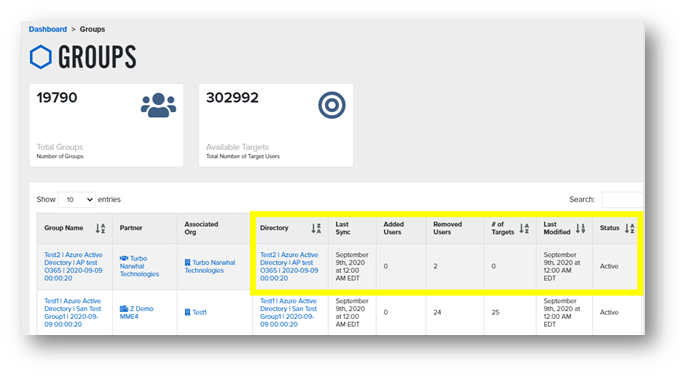Click building icon beside Z Demo MME4
The height and width of the screenshot is (377, 687).
point(124,309)
